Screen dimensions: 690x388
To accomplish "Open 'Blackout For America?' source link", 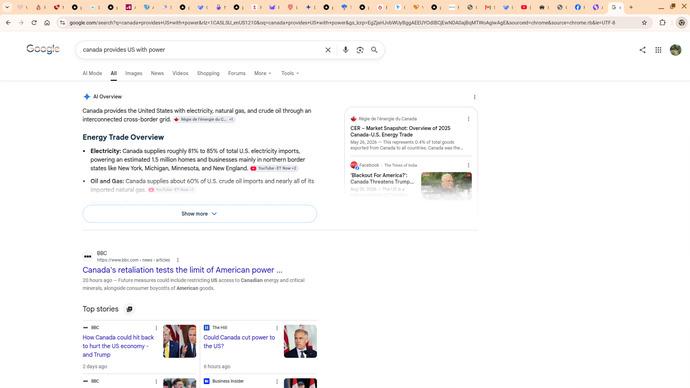I will click(382, 179).
